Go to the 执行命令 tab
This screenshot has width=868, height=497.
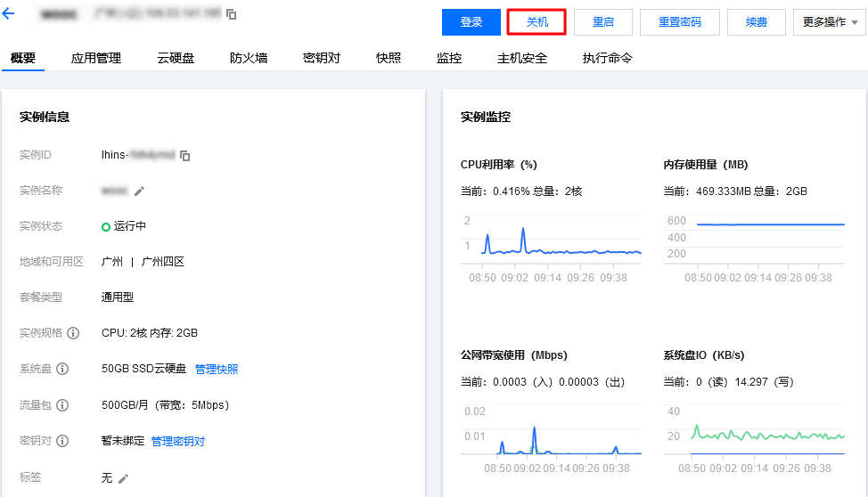coord(608,58)
